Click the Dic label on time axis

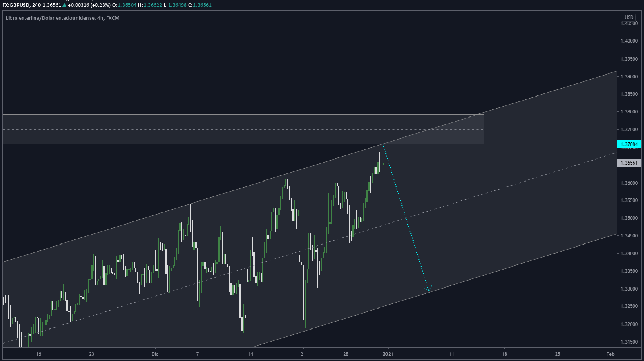155,354
